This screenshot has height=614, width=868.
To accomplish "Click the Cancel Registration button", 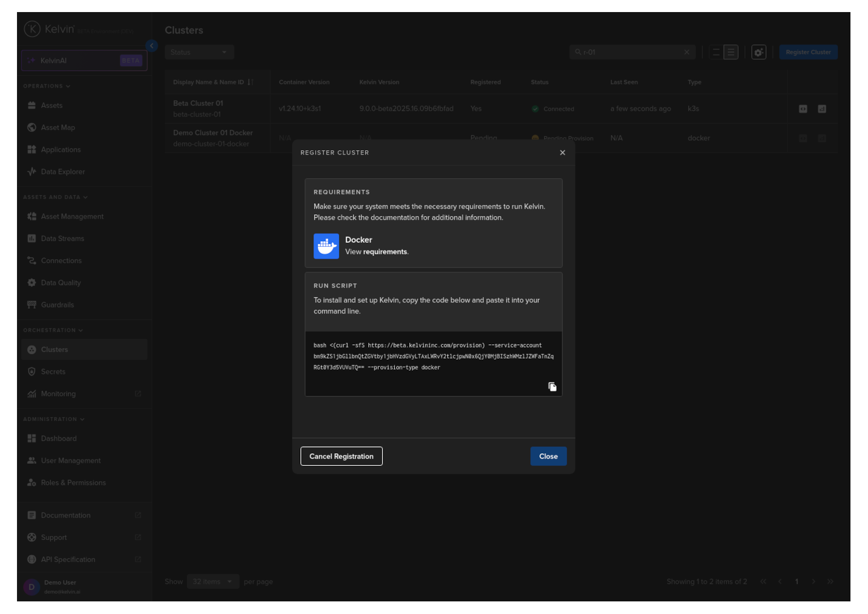I will pyautogui.click(x=341, y=456).
